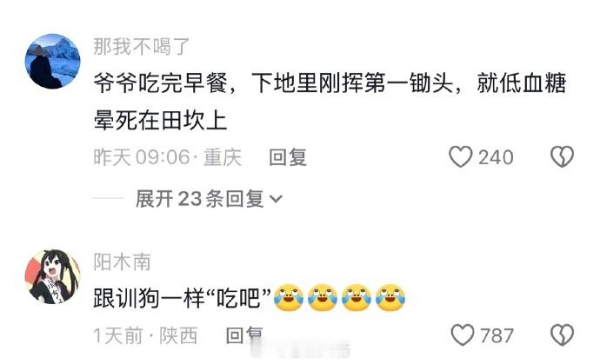The width and height of the screenshot is (600, 364).
Task: Click the last crying-laughing emoji
Action: [x=390, y=298]
